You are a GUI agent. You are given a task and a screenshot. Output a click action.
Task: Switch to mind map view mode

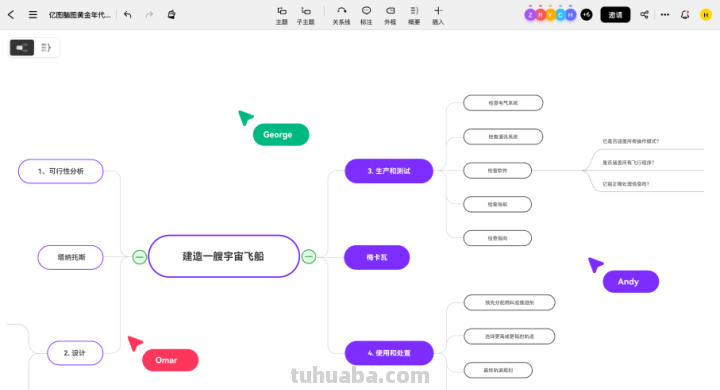[x=22, y=47]
